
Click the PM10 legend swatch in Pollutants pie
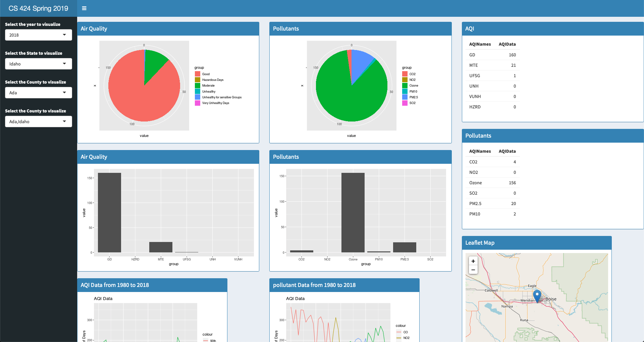pyautogui.click(x=405, y=91)
